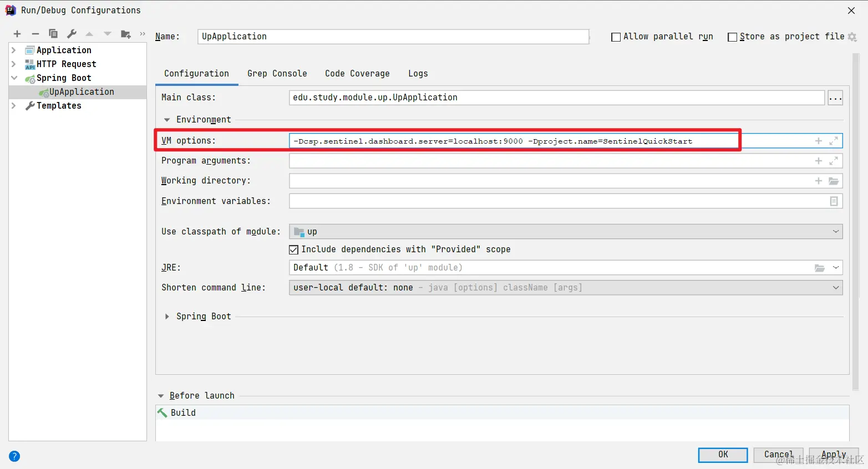Click the HTTP Request API icon
Viewport: 868px width, 469px height.
point(30,64)
